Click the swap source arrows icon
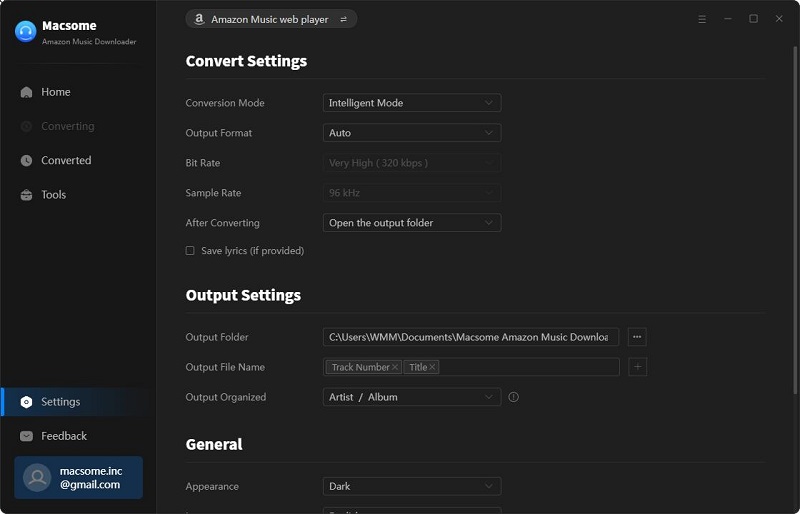Viewport: 800px width, 514px height. click(343, 19)
